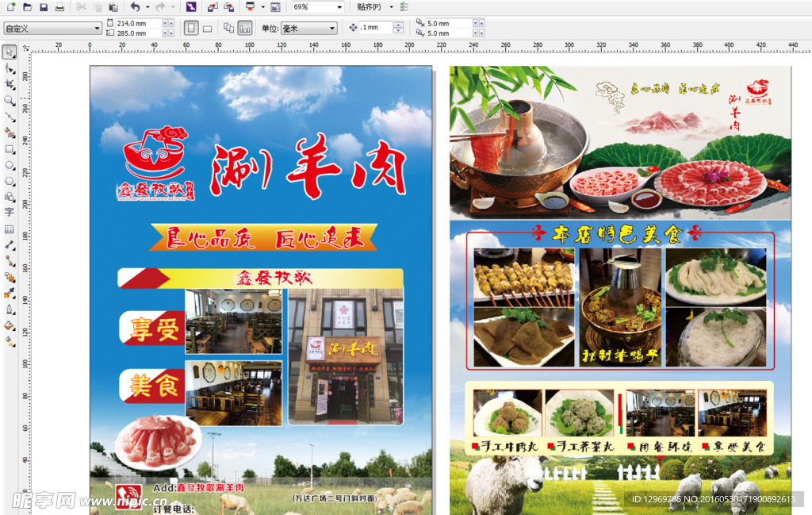812x515 pixels.
Task: Select the Table tool
Action: 10,229
